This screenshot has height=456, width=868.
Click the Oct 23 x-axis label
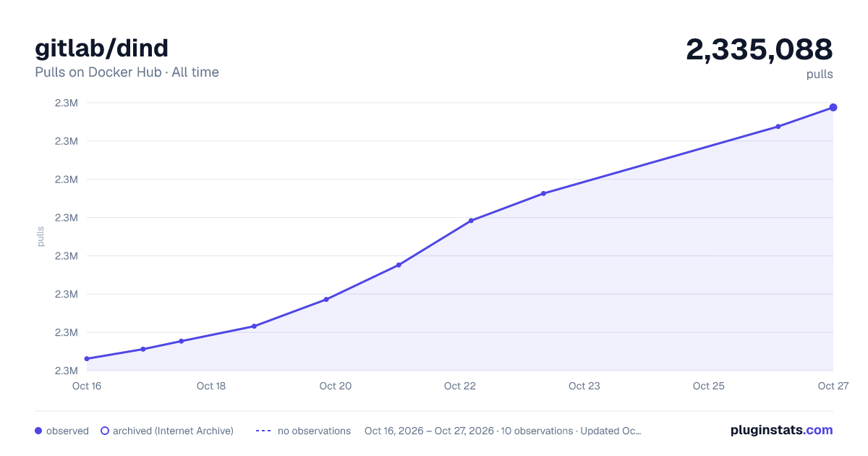pos(584,386)
